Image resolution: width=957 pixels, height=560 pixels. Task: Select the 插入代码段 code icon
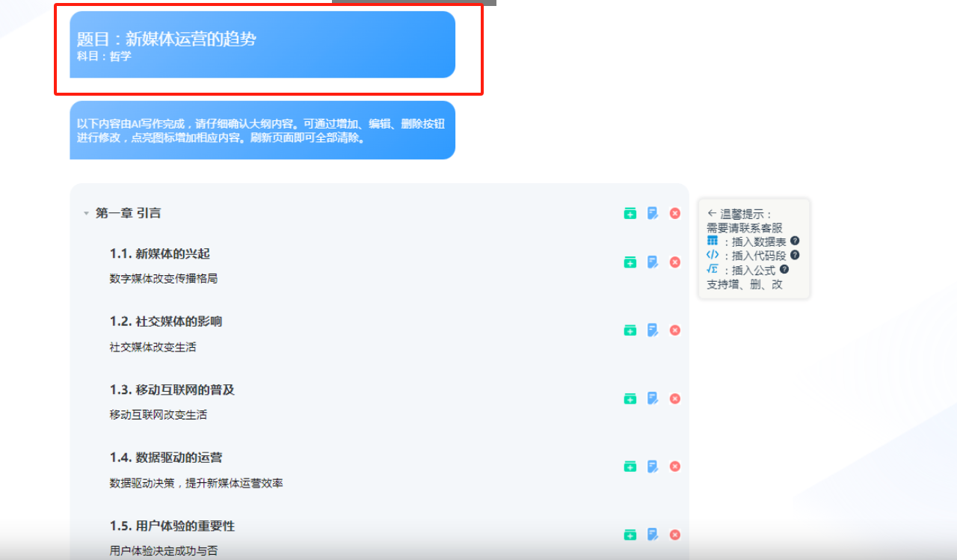[x=713, y=253]
